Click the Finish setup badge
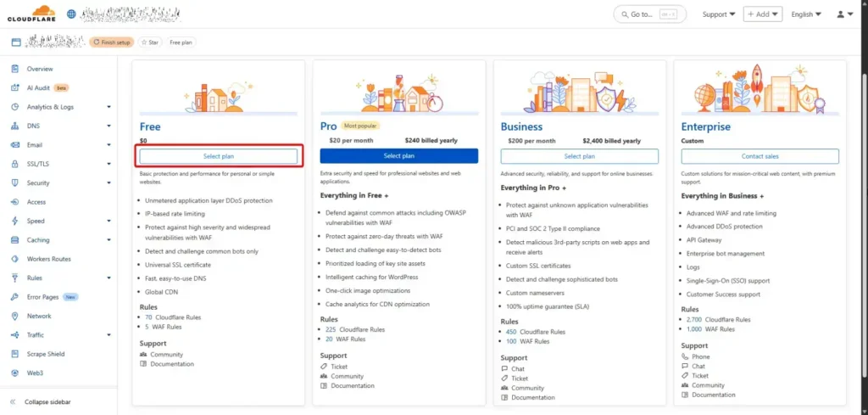Image resolution: width=868 pixels, height=415 pixels. [111, 42]
